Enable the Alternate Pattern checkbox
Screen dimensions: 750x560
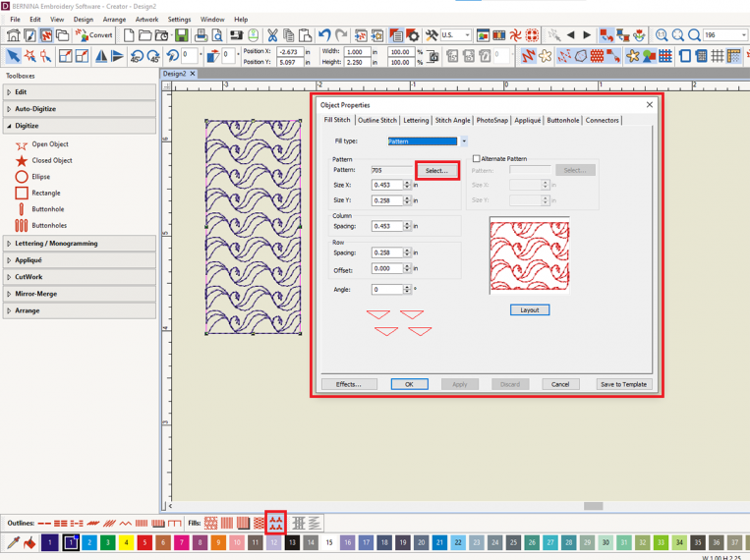pyautogui.click(x=477, y=158)
